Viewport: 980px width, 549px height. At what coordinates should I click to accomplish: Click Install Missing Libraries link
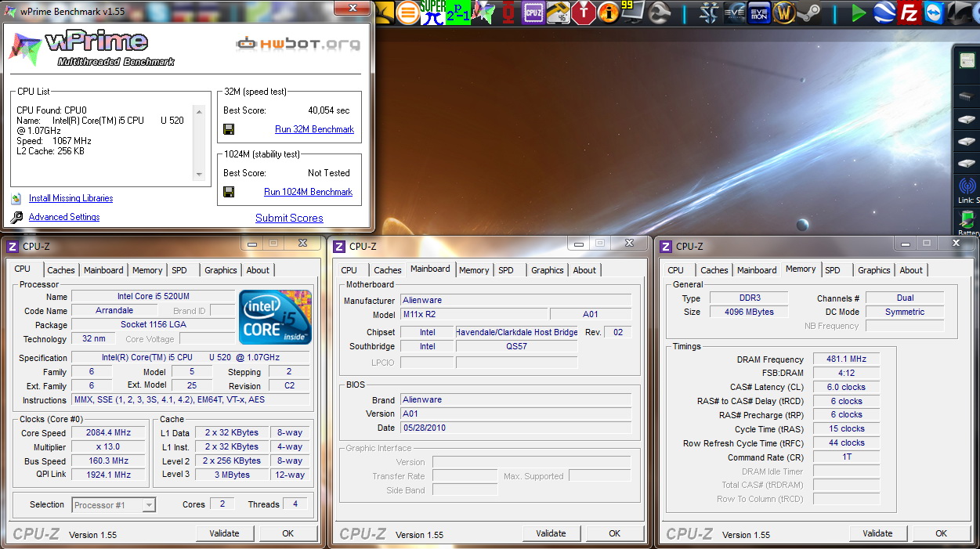71,198
